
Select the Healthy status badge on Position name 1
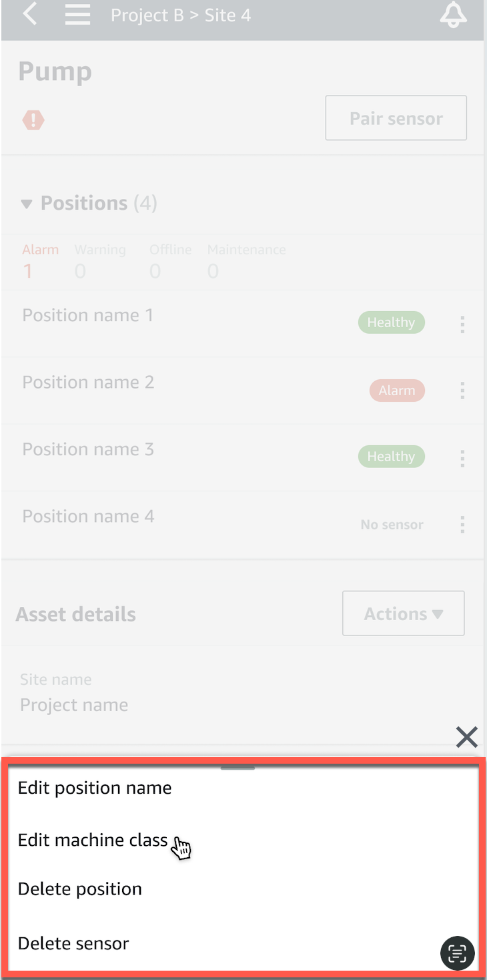[x=391, y=322]
